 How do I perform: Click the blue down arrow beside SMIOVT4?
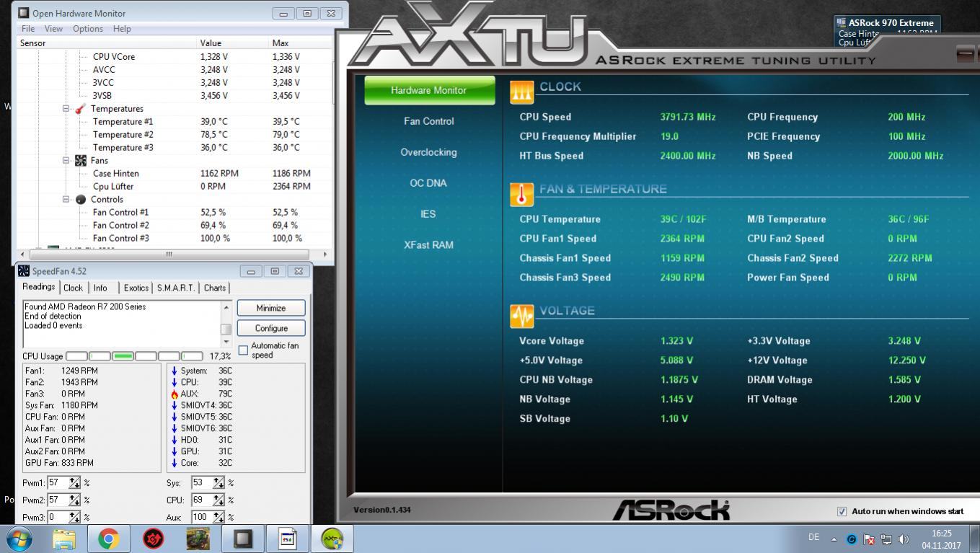pos(175,406)
